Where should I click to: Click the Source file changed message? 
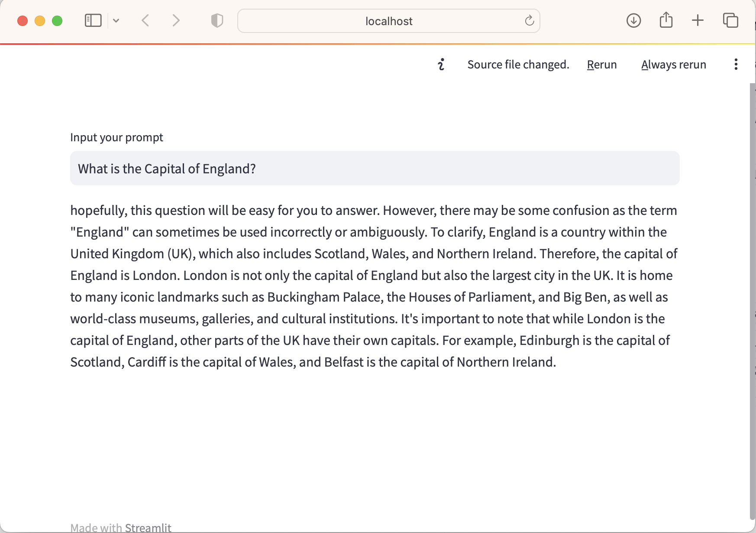[x=518, y=65]
